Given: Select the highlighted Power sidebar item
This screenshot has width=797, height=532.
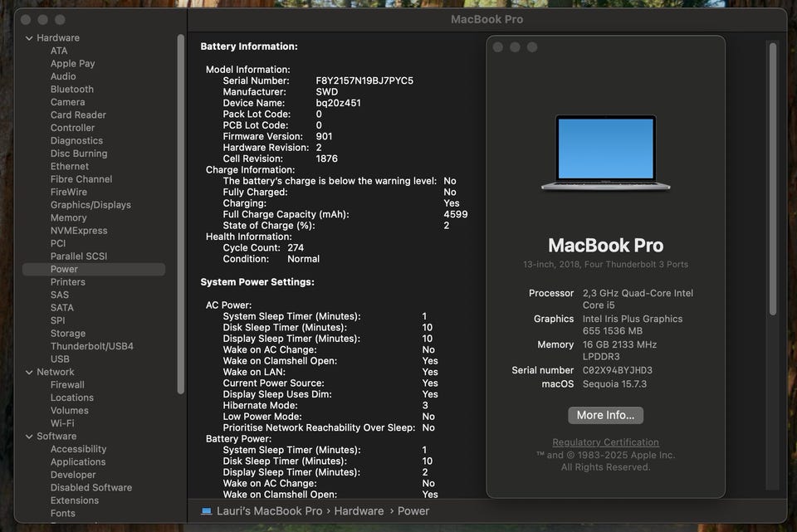Looking at the screenshot, I should pyautogui.click(x=94, y=269).
